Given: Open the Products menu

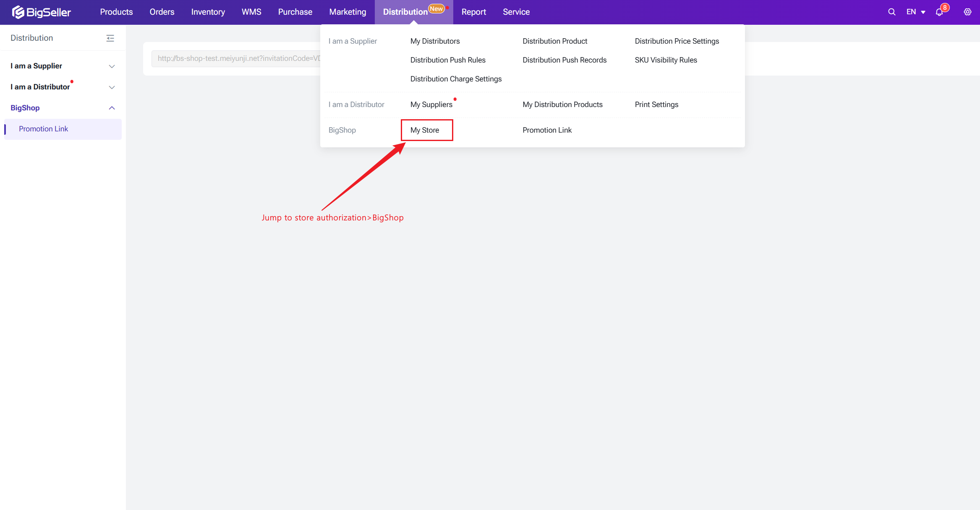Looking at the screenshot, I should pyautogui.click(x=116, y=12).
